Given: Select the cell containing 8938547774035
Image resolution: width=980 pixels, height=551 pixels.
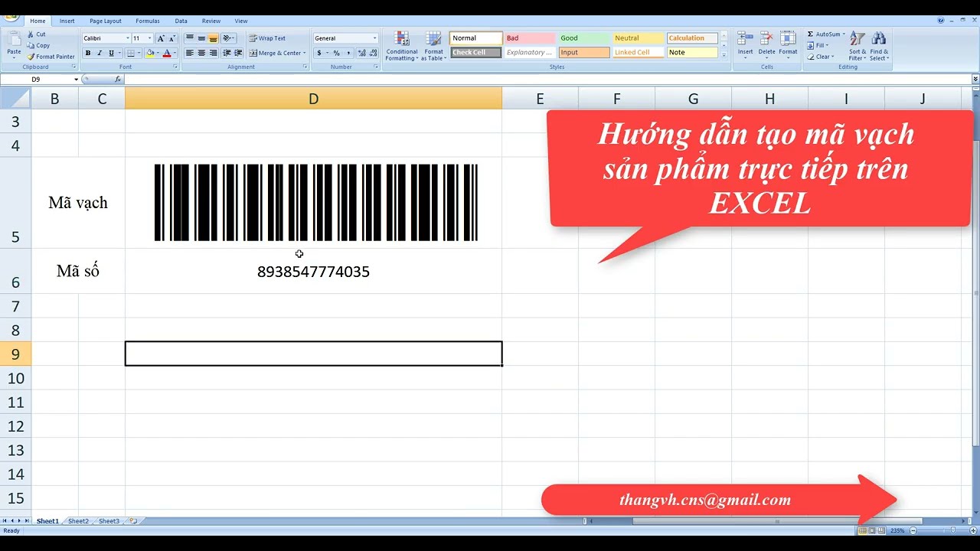Looking at the screenshot, I should [313, 272].
